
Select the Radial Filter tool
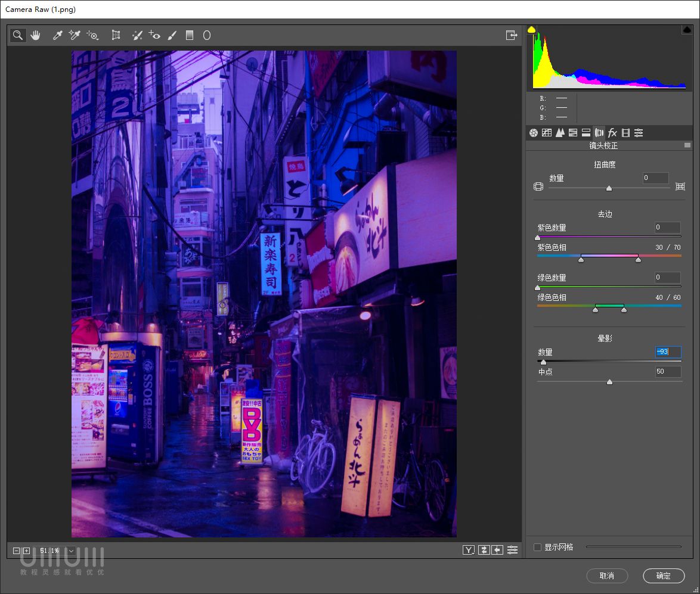click(x=207, y=35)
